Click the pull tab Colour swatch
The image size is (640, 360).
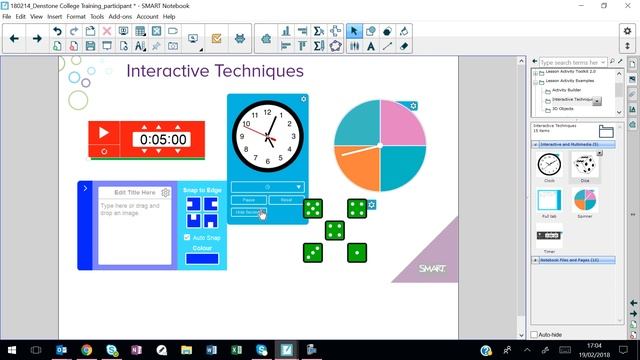[202, 259]
